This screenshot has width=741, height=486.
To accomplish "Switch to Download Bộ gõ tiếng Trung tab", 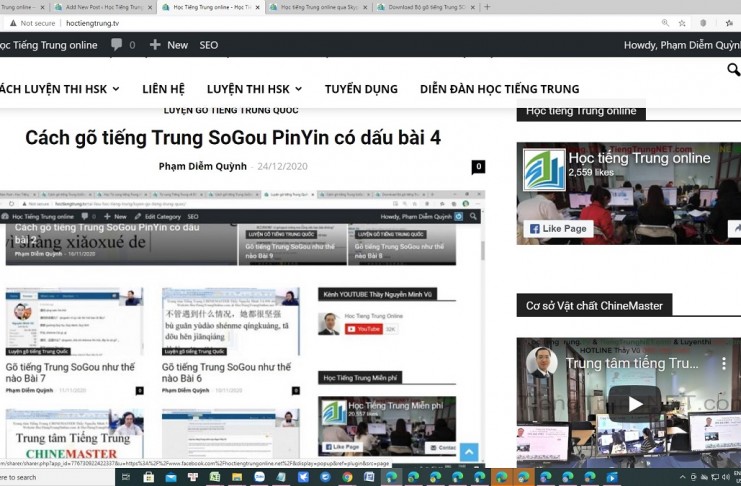I will tap(426, 7).
